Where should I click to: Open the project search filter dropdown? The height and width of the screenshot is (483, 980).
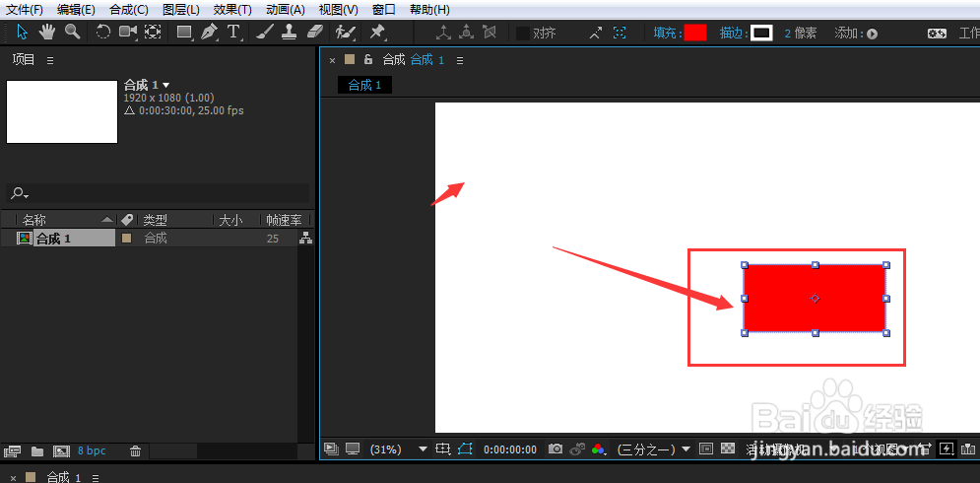tap(20, 193)
